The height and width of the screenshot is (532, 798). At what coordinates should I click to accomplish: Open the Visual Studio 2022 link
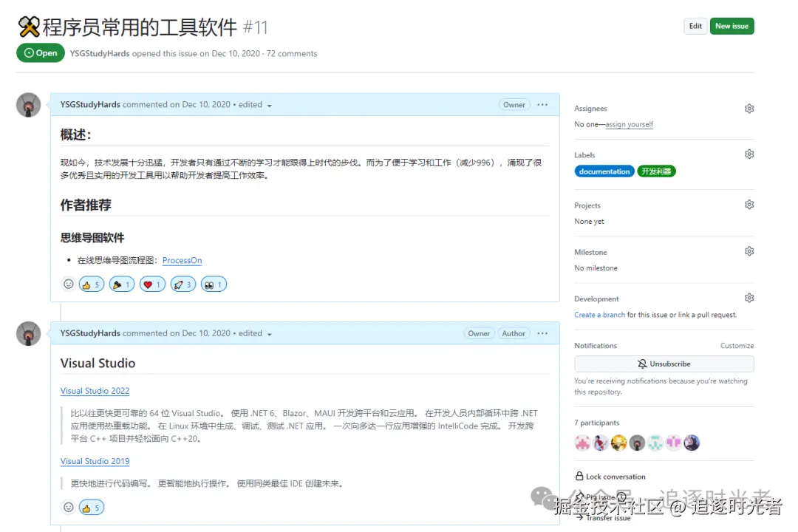pos(95,391)
